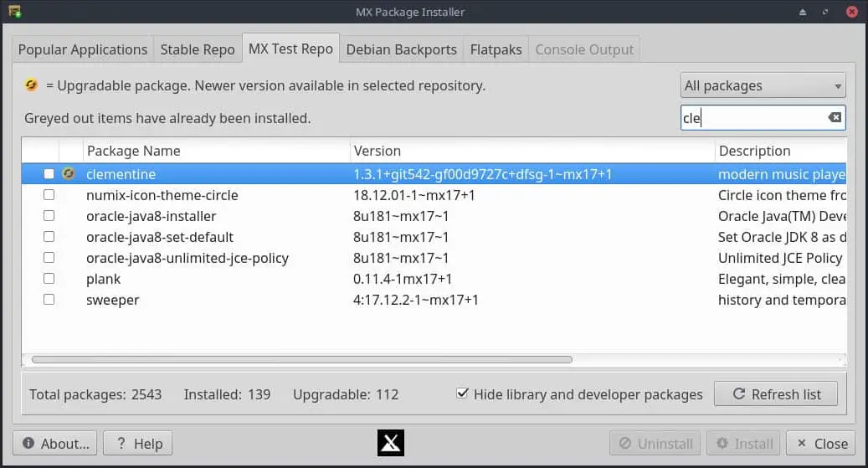
Task: Click the MX Package Installer title bar icon
Action: pos(15,11)
